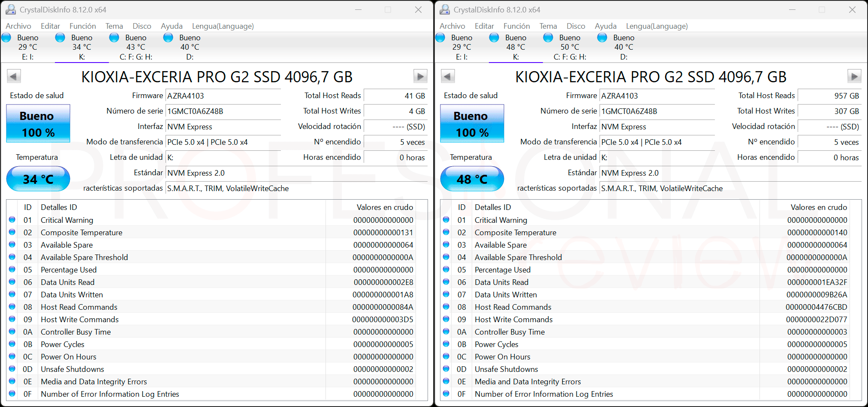Viewport: 868px width, 407px height.
Task: Open Editar menu in left window
Action: 50,26
